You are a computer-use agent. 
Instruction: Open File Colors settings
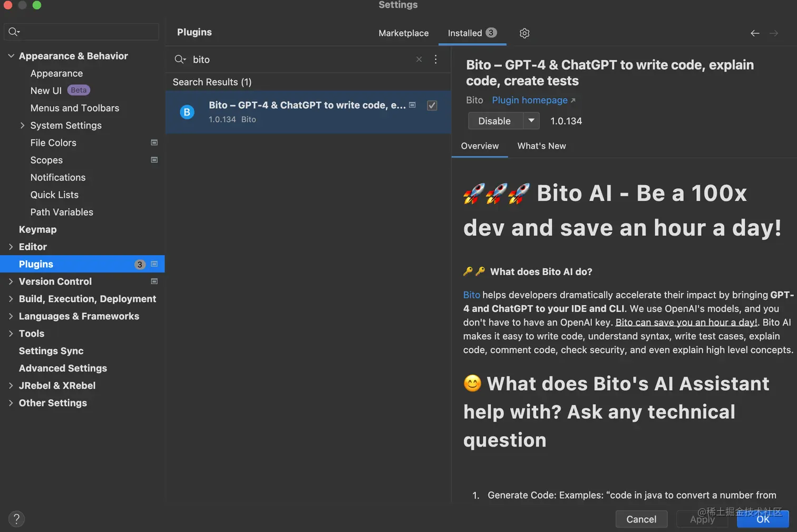pyautogui.click(x=53, y=143)
